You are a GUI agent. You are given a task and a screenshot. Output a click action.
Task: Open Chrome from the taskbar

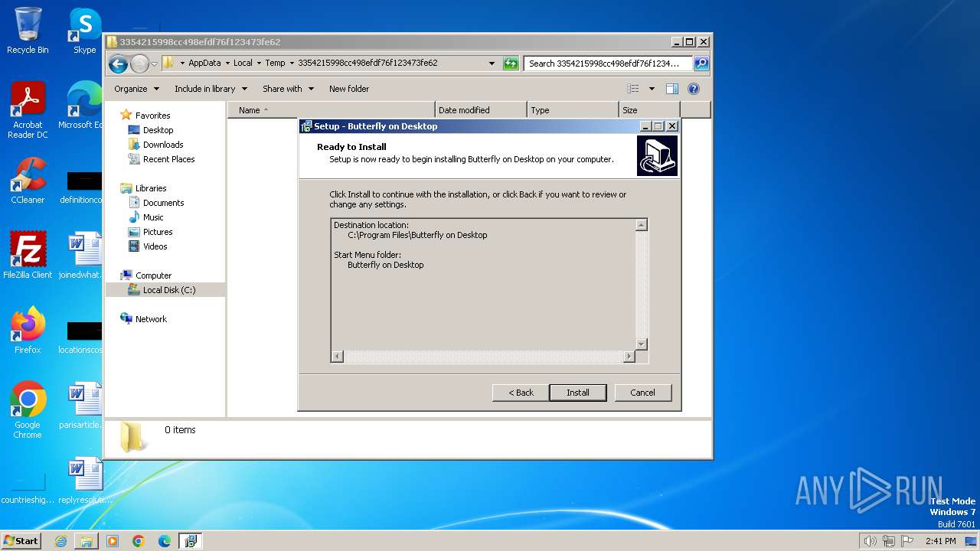tap(139, 541)
